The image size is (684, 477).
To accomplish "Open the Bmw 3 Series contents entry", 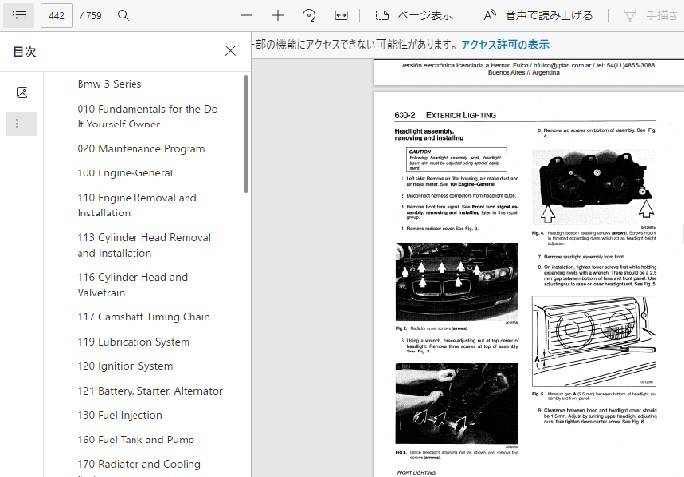I will 109,84.
